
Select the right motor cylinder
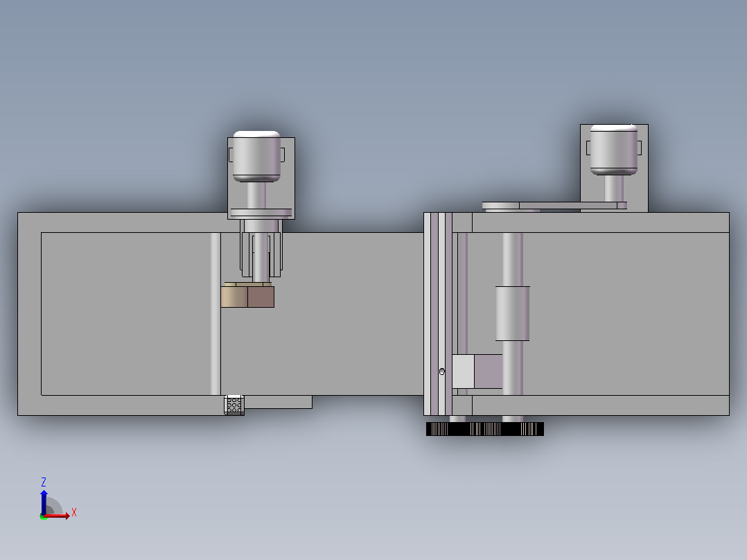pos(614,150)
